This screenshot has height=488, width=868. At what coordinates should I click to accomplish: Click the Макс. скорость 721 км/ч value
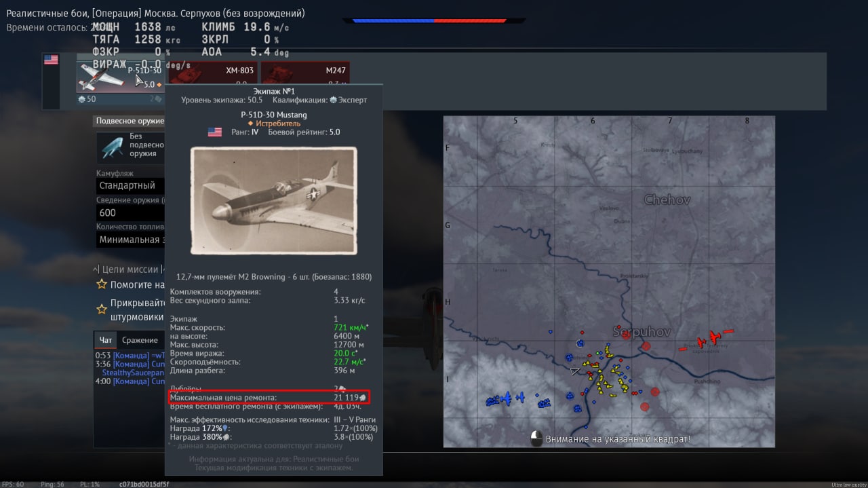[351, 327]
